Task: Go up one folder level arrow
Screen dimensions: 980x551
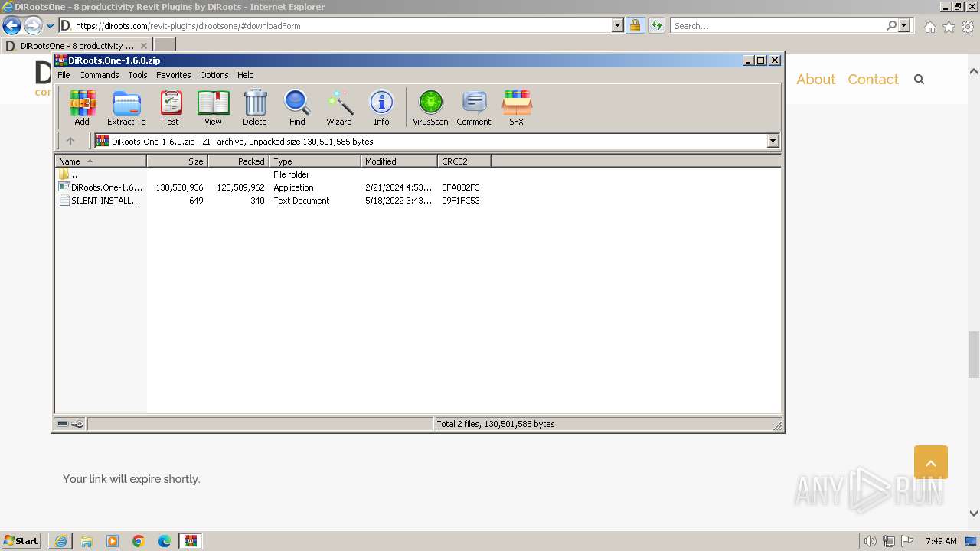Action: [x=70, y=141]
